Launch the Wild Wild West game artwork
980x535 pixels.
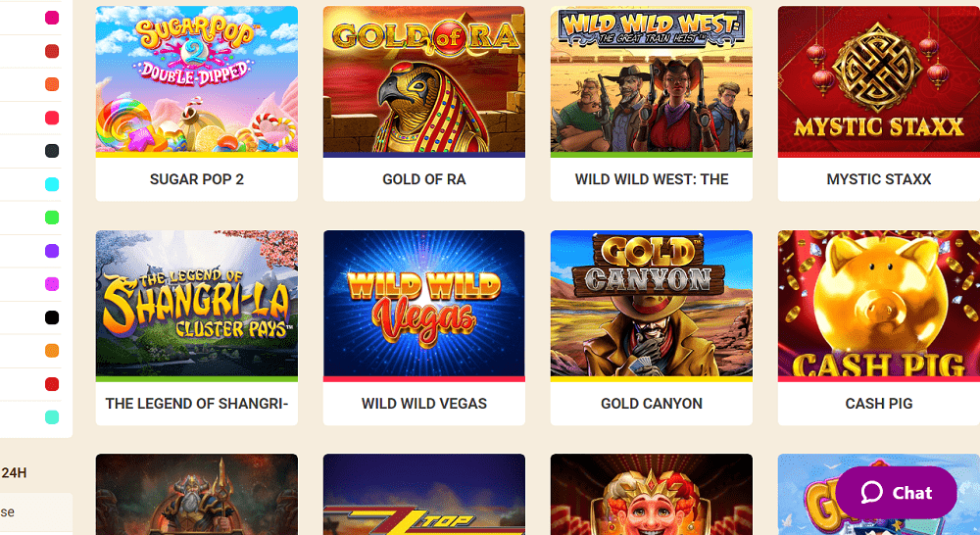tap(652, 79)
